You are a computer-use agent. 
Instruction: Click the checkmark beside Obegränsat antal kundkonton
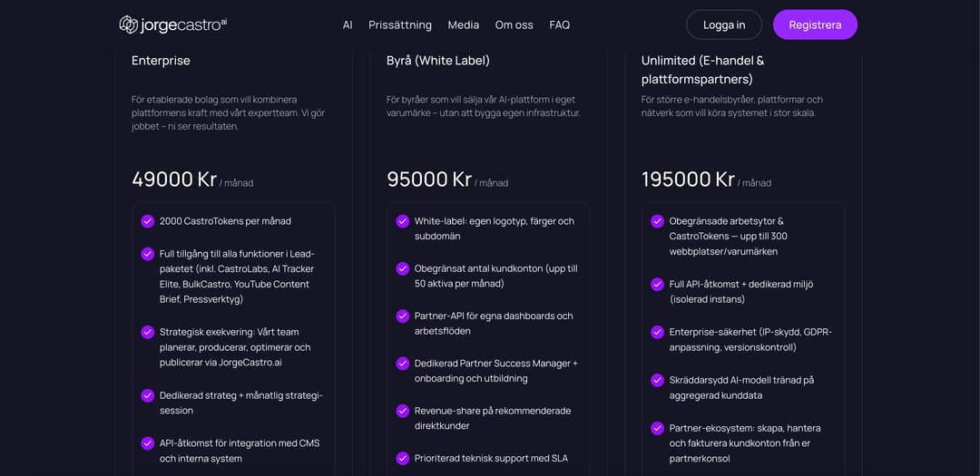[403, 268]
